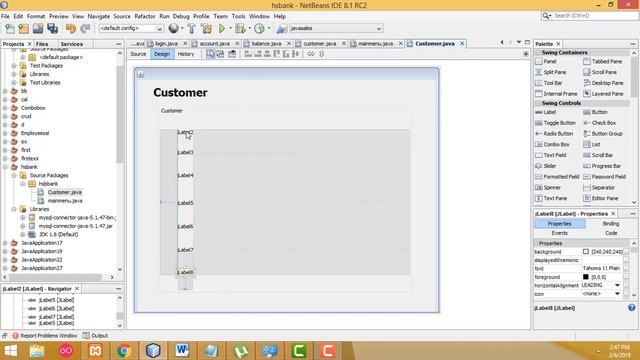
Task: Collapse the Swing Controls palette section
Action: (x=538, y=103)
